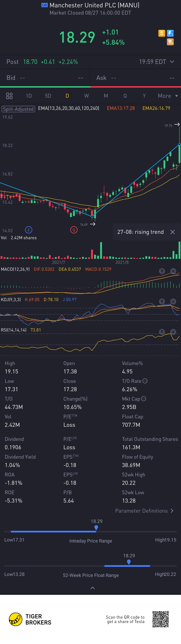Remove the KDJ indicator panel
Screen dimensions: 181x644
pos(173,301)
